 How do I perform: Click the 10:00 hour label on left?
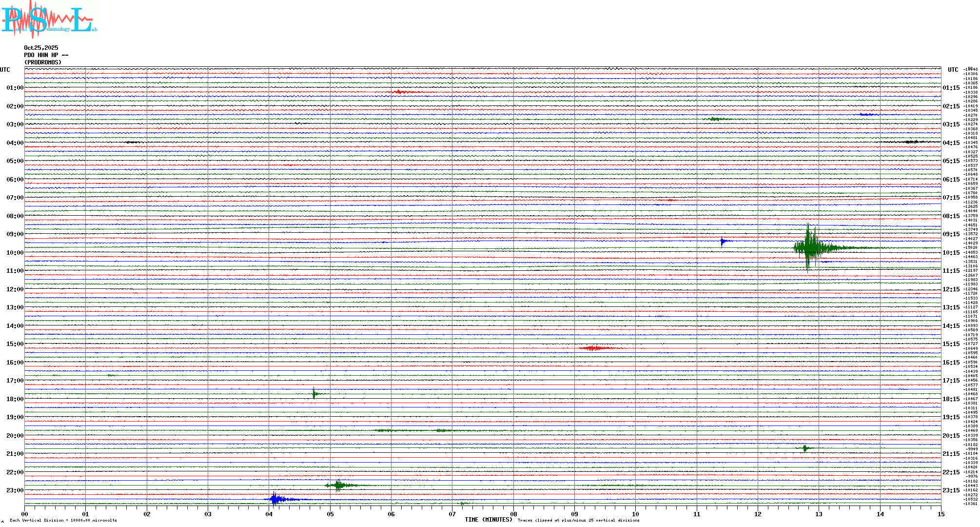tap(15, 253)
